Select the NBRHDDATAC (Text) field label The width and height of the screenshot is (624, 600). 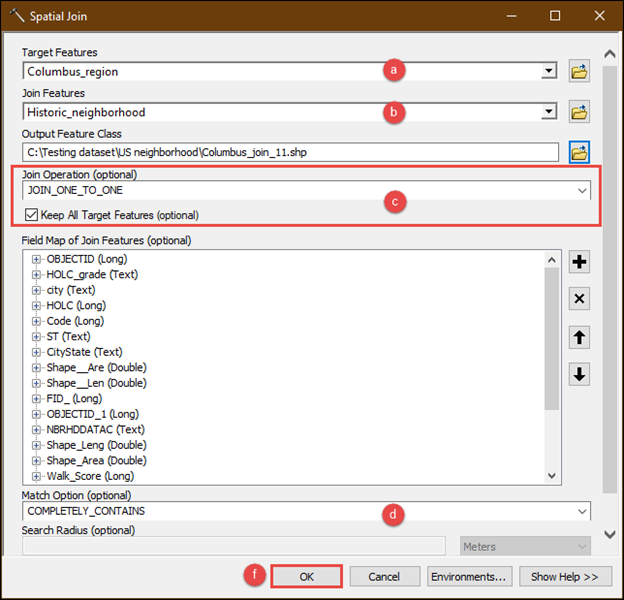pos(96,430)
